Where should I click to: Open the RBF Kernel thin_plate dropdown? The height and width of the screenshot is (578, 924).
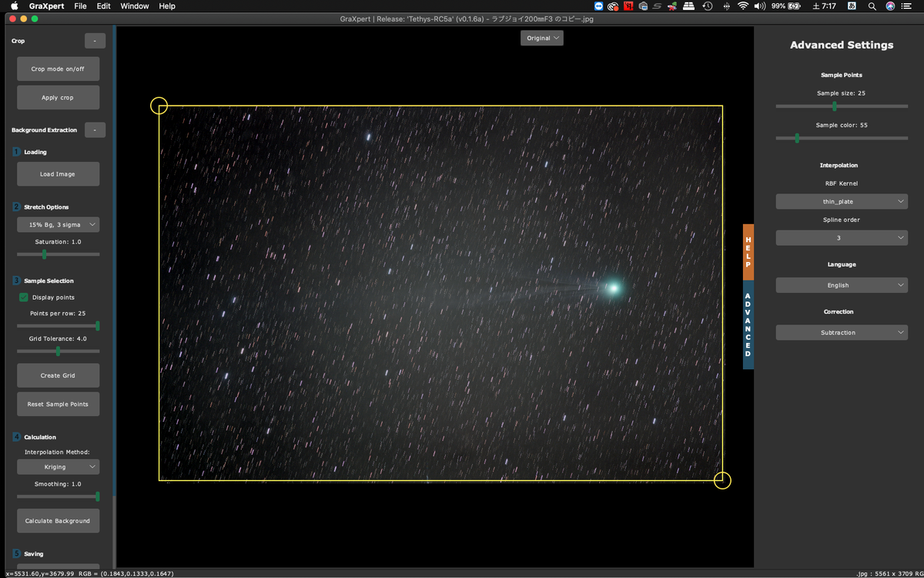point(842,201)
